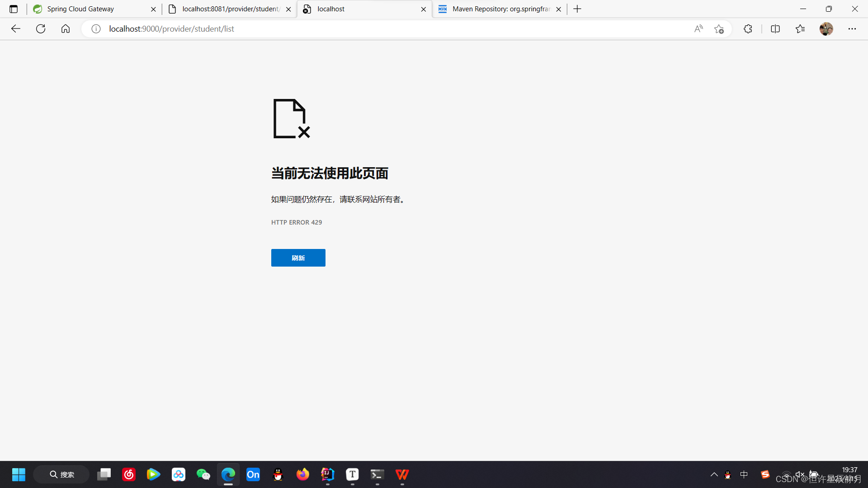The width and height of the screenshot is (868, 488).
Task: Open the Settings and more menu
Action: pos(853,28)
